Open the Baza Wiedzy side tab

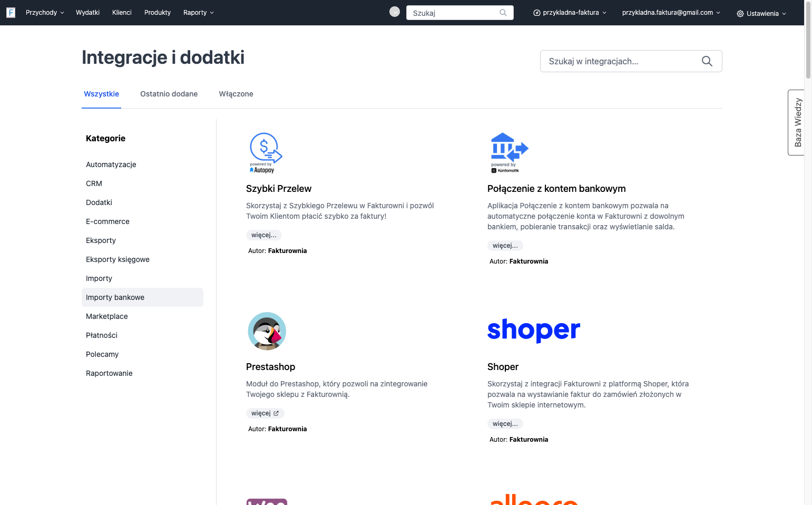(796, 122)
